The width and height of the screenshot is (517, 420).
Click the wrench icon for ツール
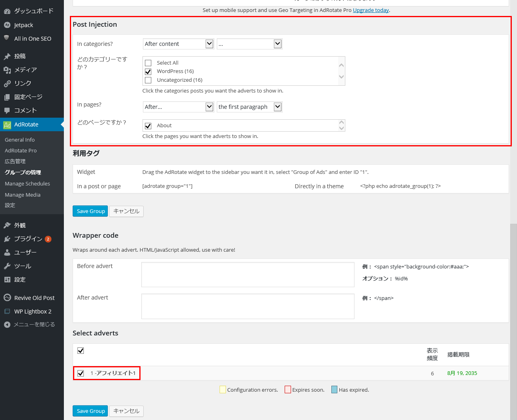7,266
